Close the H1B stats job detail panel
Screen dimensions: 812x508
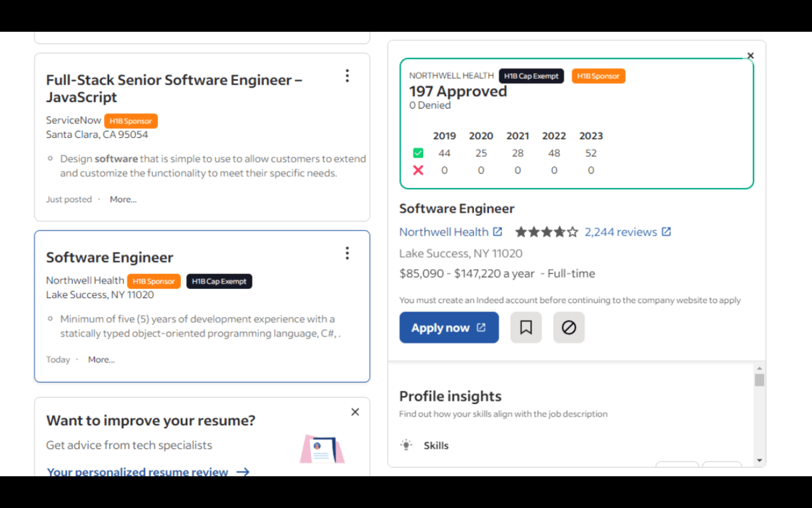[750, 56]
